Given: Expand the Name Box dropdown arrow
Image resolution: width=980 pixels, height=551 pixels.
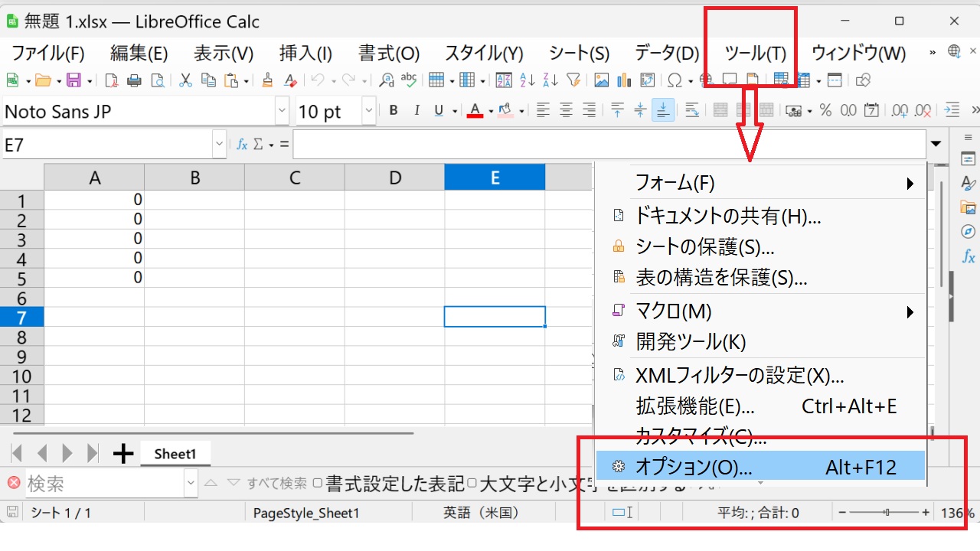Looking at the screenshot, I should 220,144.
